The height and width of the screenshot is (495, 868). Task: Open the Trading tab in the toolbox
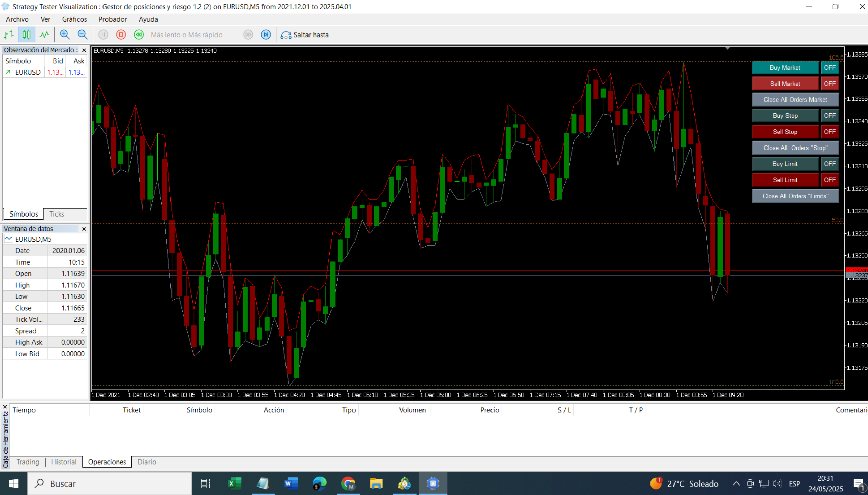coord(28,462)
